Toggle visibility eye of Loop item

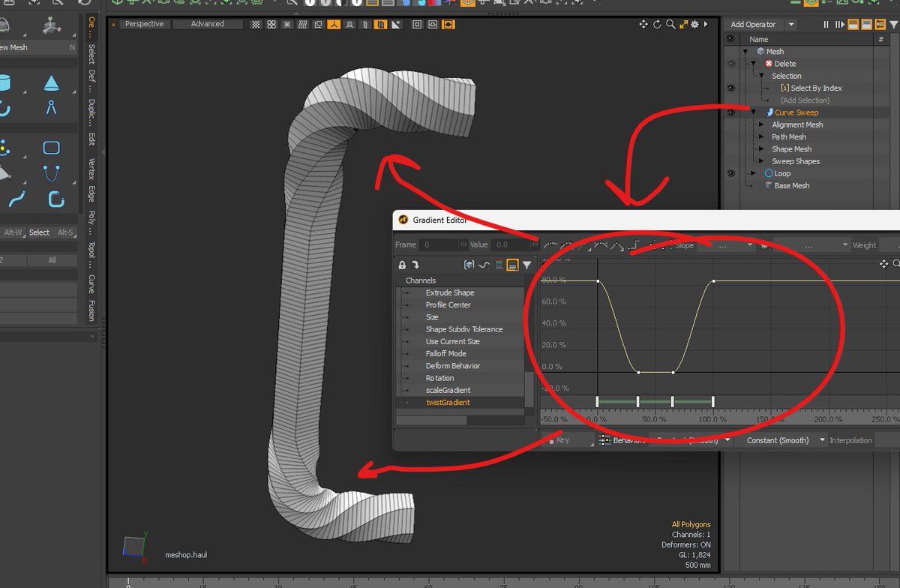731,173
